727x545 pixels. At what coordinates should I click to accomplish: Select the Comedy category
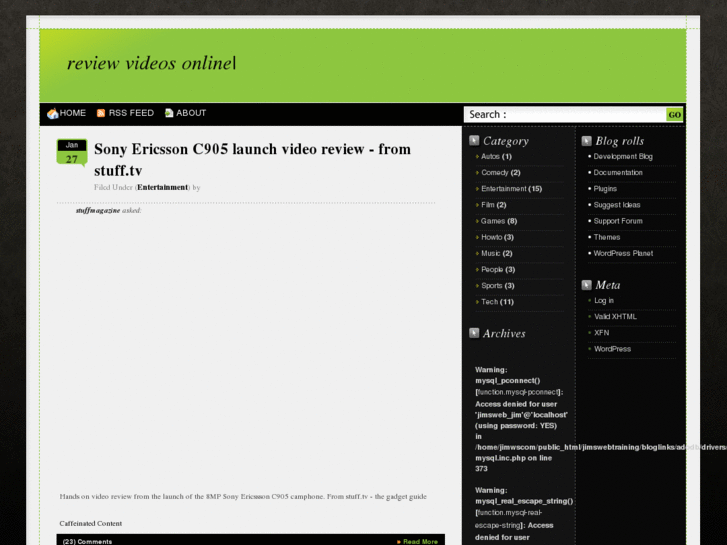point(495,173)
